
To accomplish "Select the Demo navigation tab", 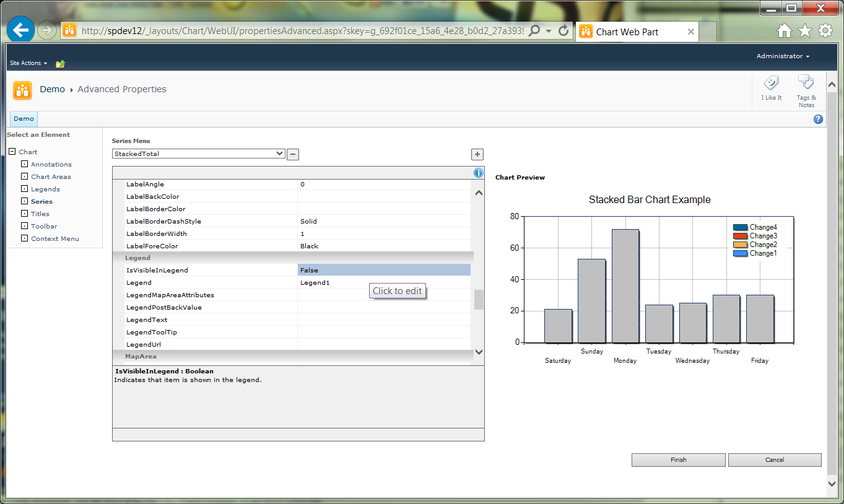I will point(24,119).
